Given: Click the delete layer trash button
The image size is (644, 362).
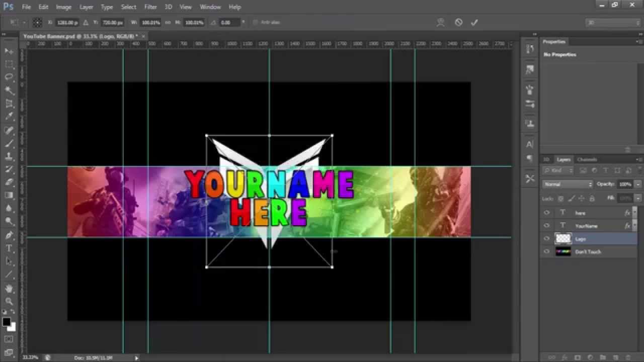Looking at the screenshot, I should coord(627,357).
